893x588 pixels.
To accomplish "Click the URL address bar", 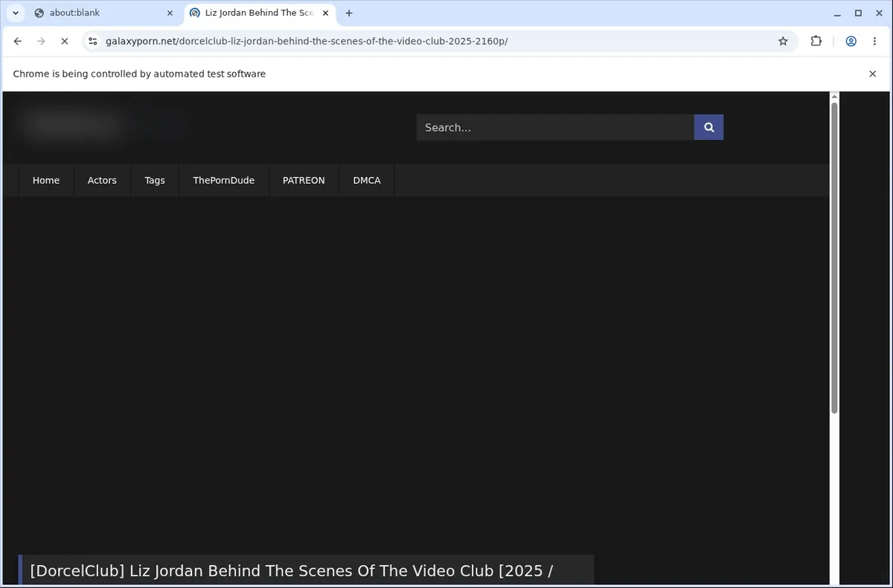I will click(x=439, y=42).
